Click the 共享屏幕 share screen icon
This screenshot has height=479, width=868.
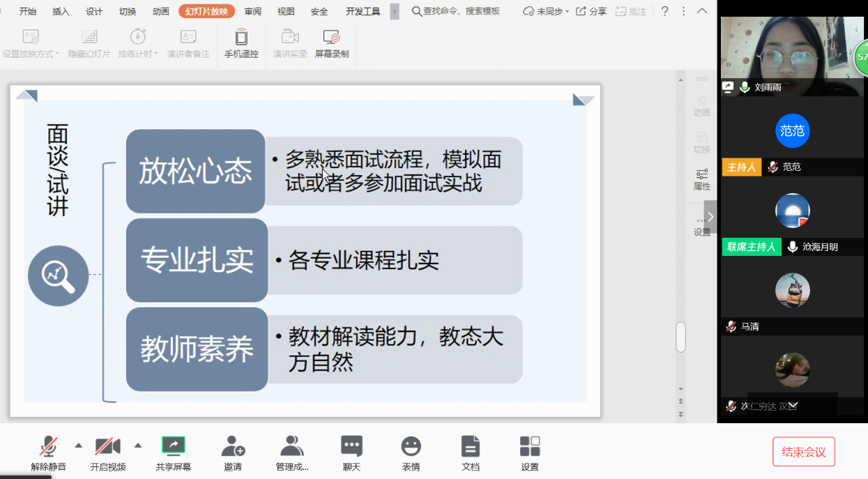(x=173, y=446)
